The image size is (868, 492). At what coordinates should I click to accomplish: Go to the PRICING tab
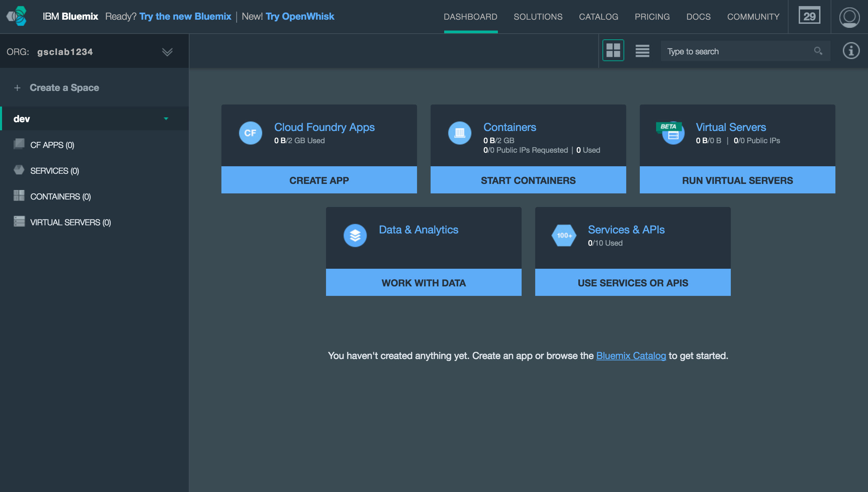652,17
